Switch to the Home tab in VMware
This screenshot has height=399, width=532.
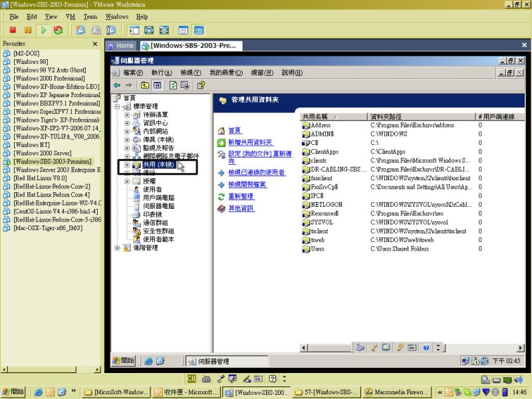121,45
